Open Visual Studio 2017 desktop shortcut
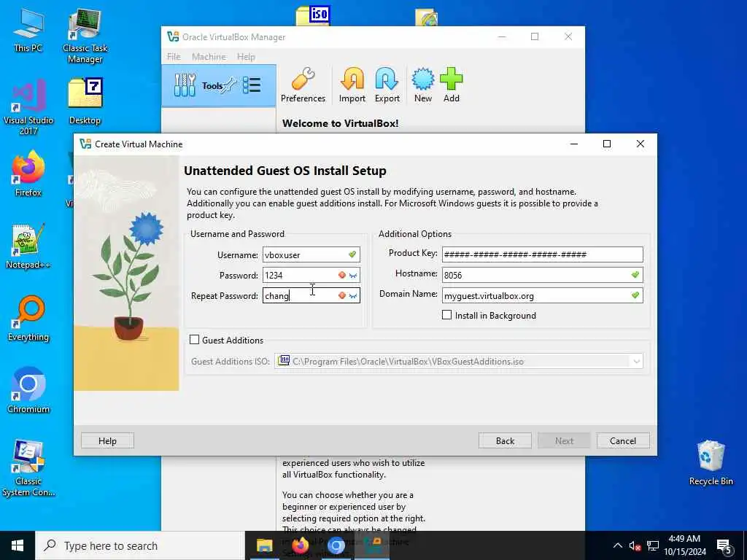 [28, 107]
